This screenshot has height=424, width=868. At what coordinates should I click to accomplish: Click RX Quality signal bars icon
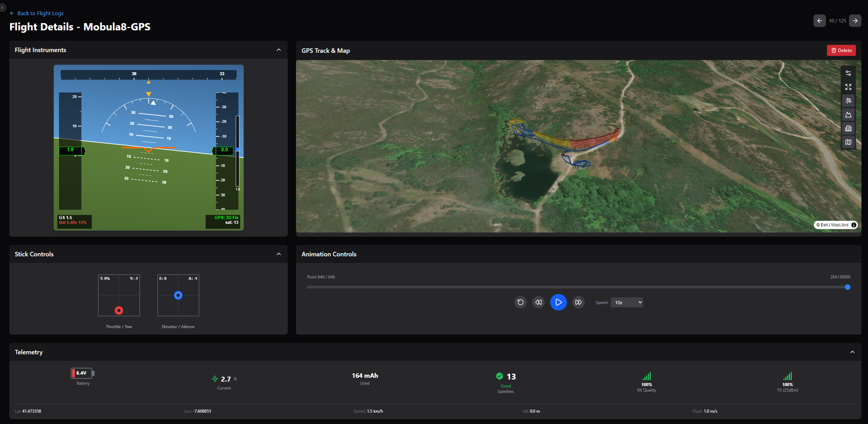coord(647,376)
